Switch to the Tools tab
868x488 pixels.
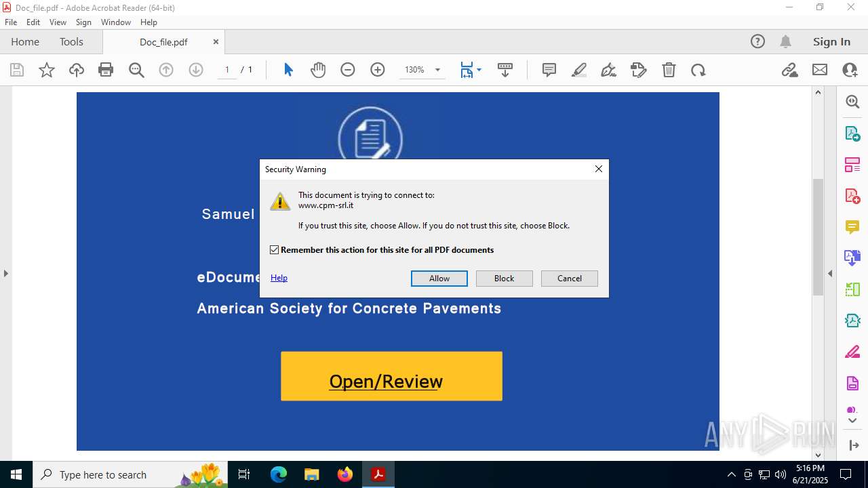pos(71,41)
